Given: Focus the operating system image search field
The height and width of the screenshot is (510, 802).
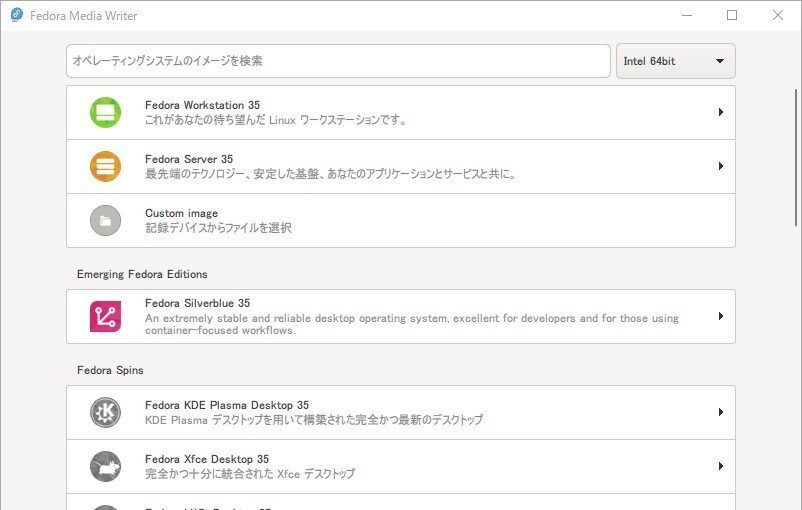Looking at the screenshot, I should (x=338, y=61).
